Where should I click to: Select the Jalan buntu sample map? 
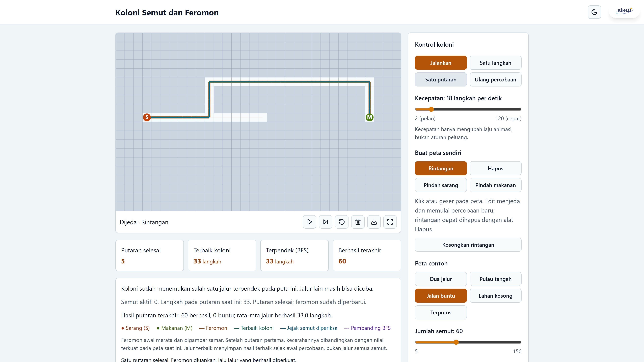coord(441,296)
